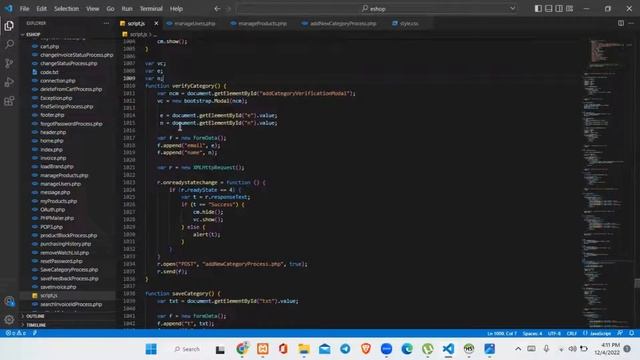Open SaveCategoryProcess.php in explorer

69,269
